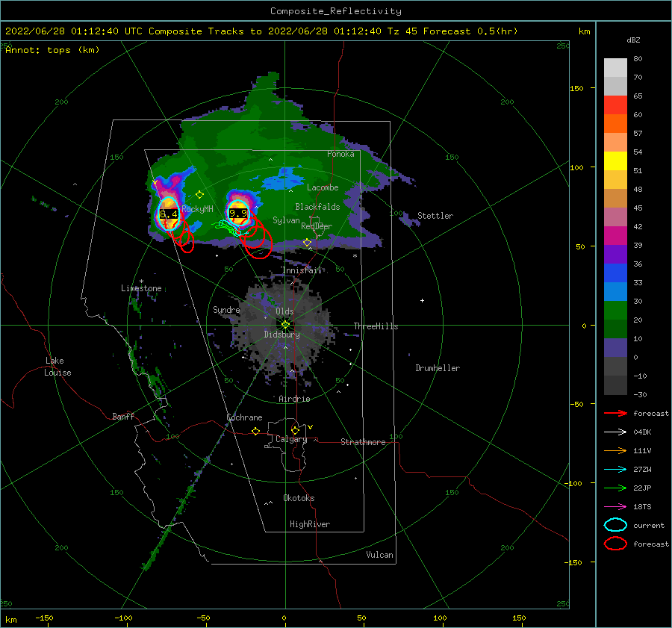Click the storm cell labeled 9.9
This screenshot has height=628, width=672.
pos(238,213)
